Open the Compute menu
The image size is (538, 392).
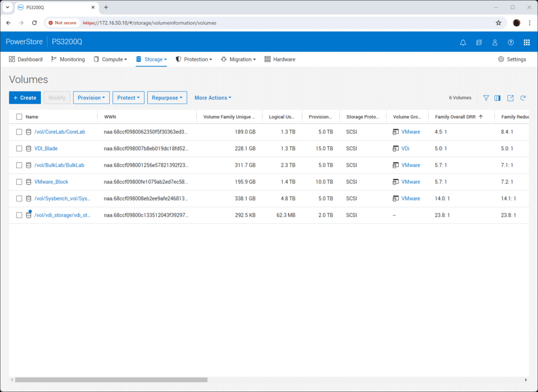(110, 59)
